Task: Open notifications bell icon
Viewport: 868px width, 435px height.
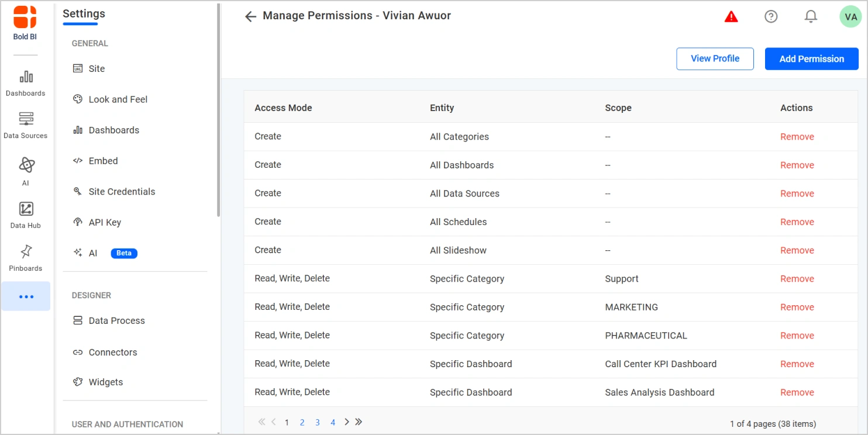Action: pyautogui.click(x=811, y=16)
